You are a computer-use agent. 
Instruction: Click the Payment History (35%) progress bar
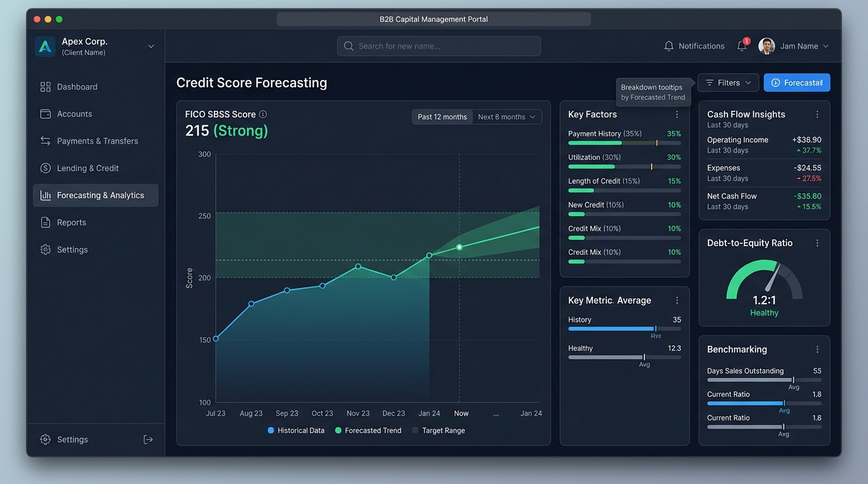coord(625,143)
